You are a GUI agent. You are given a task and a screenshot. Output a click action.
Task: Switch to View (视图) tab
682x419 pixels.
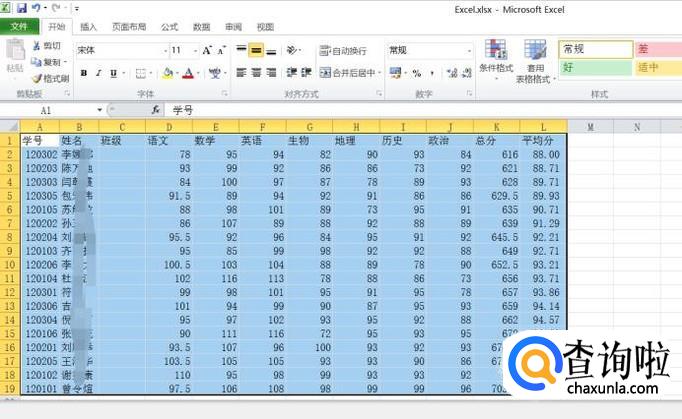(x=265, y=27)
